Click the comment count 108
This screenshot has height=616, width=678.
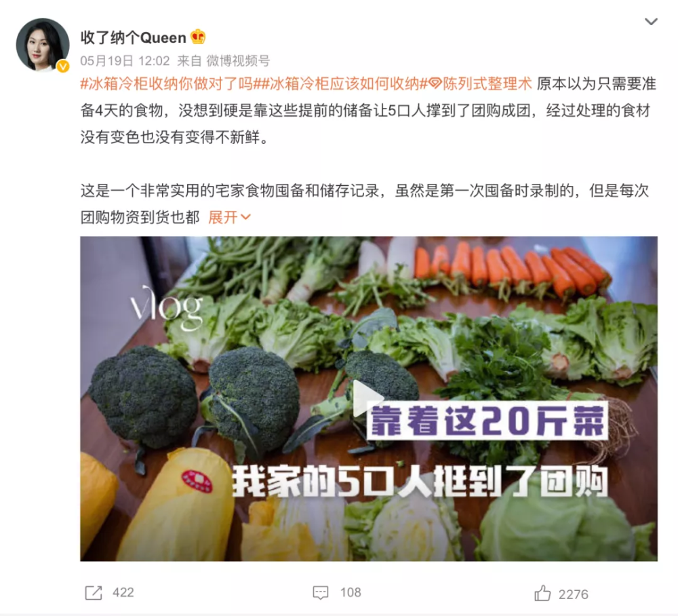click(x=351, y=593)
